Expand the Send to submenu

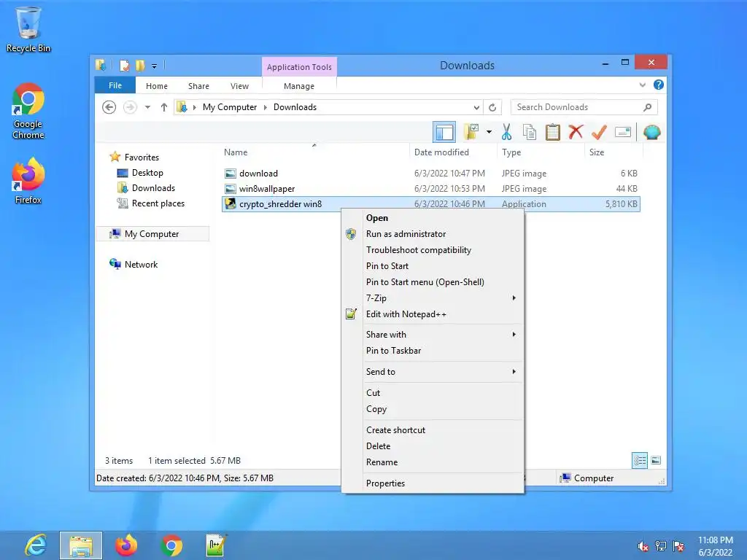coord(433,371)
